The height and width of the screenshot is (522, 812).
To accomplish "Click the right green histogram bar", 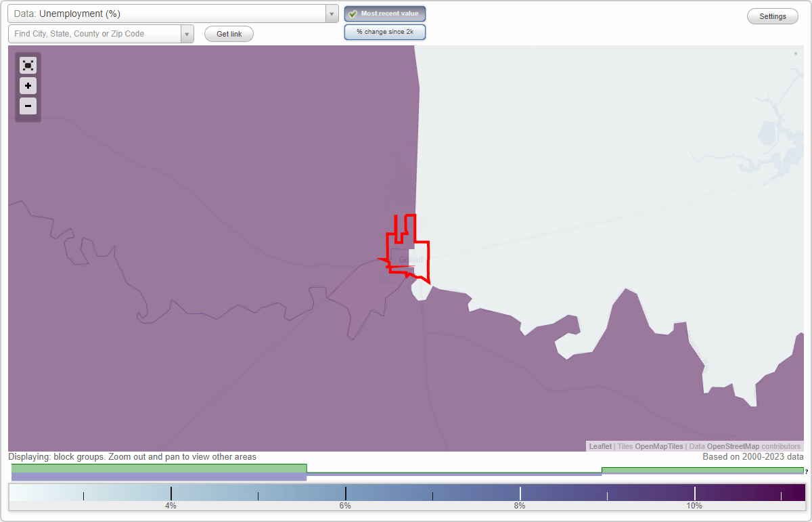I will (x=702, y=470).
